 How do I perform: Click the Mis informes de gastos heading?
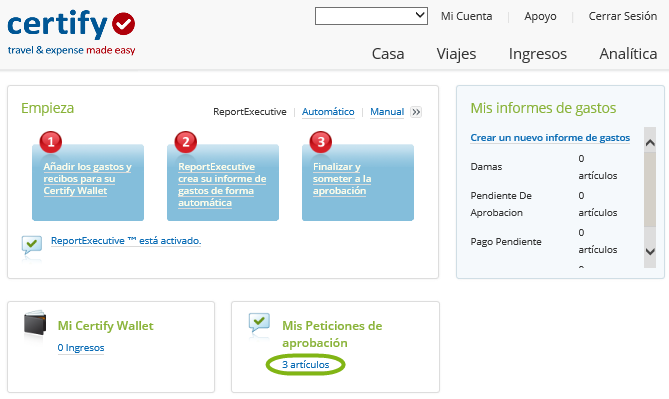click(x=543, y=108)
